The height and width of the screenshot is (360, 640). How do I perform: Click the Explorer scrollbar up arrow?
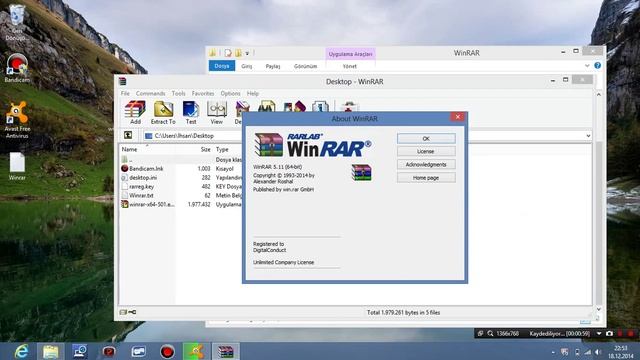(599, 95)
